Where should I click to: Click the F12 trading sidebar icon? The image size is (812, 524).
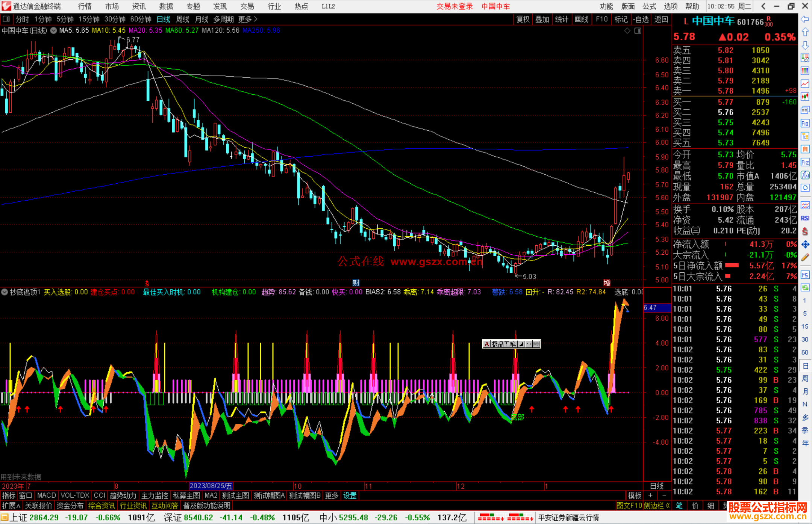(805, 162)
